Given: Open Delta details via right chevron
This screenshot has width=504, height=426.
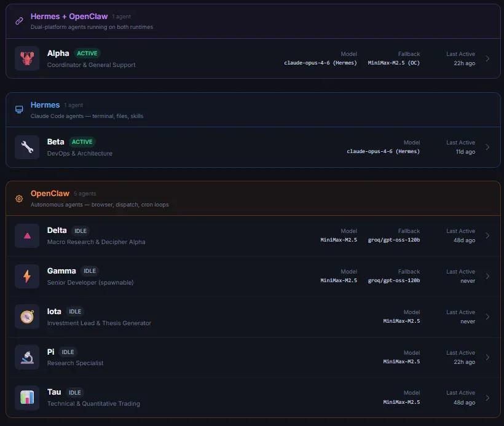Looking at the screenshot, I should pyautogui.click(x=487, y=235).
